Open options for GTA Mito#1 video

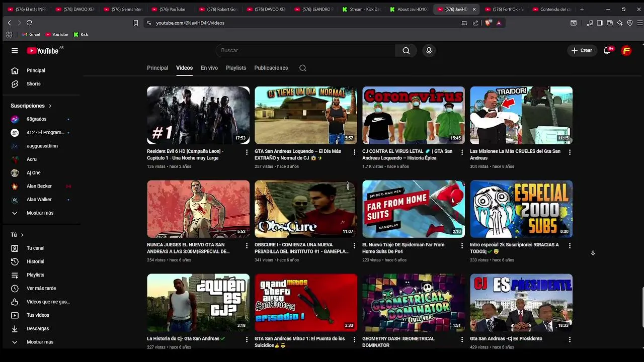(354, 339)
